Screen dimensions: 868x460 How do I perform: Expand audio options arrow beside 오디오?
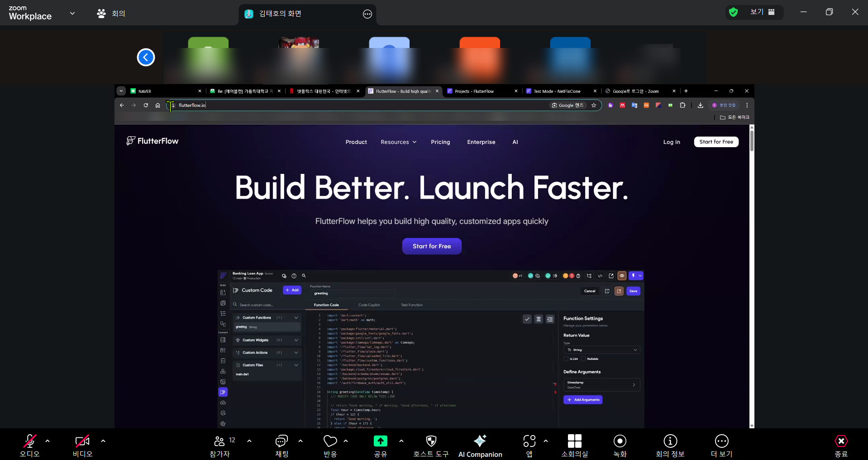click(x=48, y=441)
